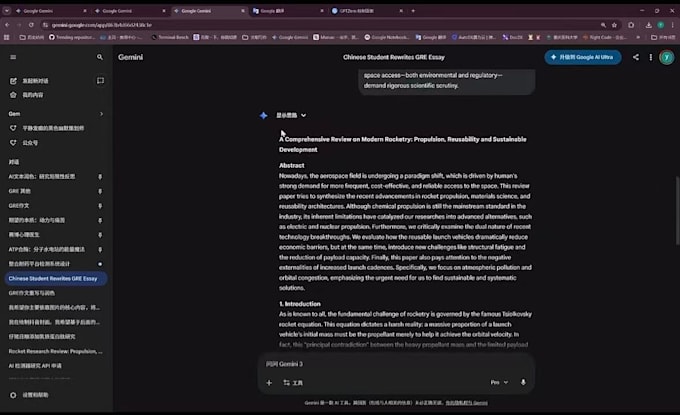Open temporary chat icon beside new chat
680x415 pixels.
click(x=100, y=81)
